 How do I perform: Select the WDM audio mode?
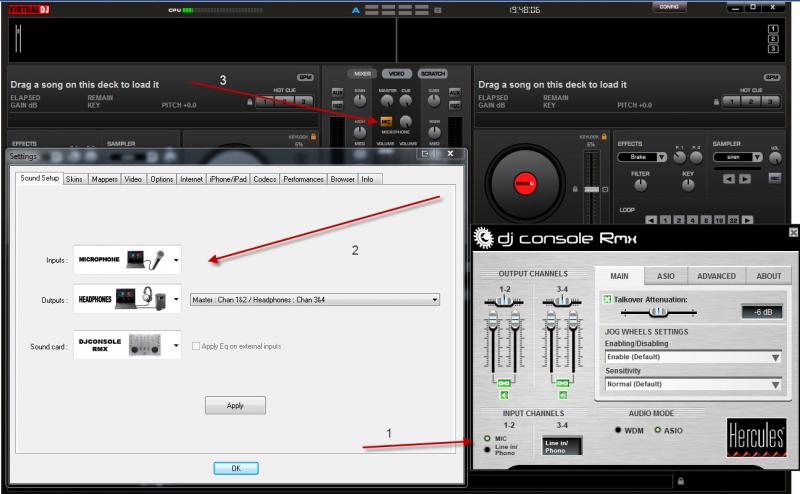click(x=618, y=430)
